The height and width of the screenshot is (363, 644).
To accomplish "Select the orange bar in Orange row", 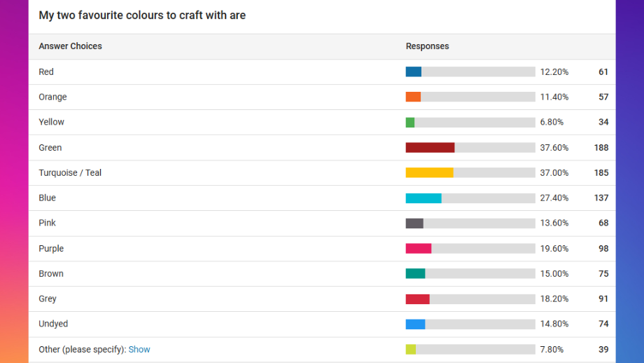I will coord(413,97).
